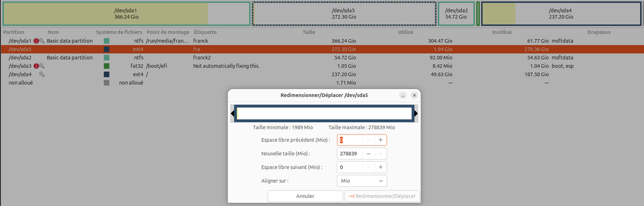Viewport: 644px width, 206px height.
Task: Focus the Espace libre précédent input field
Action: (349, 140)
